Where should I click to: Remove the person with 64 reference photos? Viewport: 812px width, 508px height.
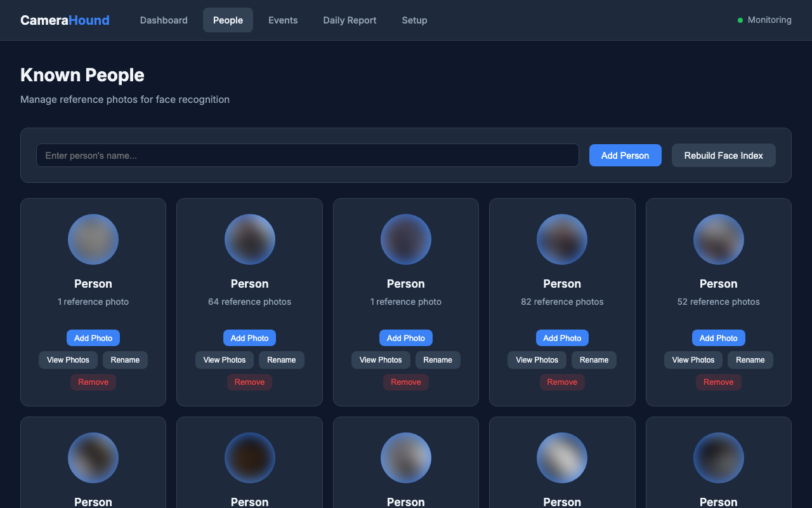pos(249,382)
